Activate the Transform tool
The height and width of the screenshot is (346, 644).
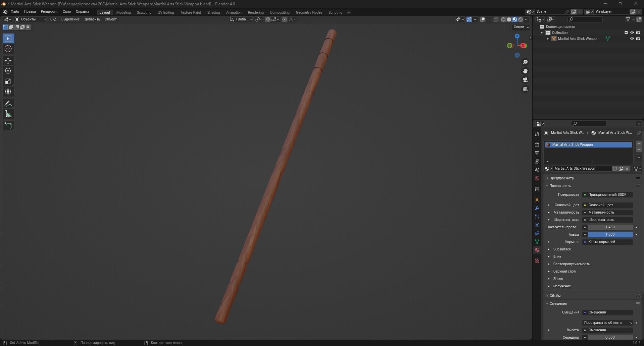[x=8, y=92]
